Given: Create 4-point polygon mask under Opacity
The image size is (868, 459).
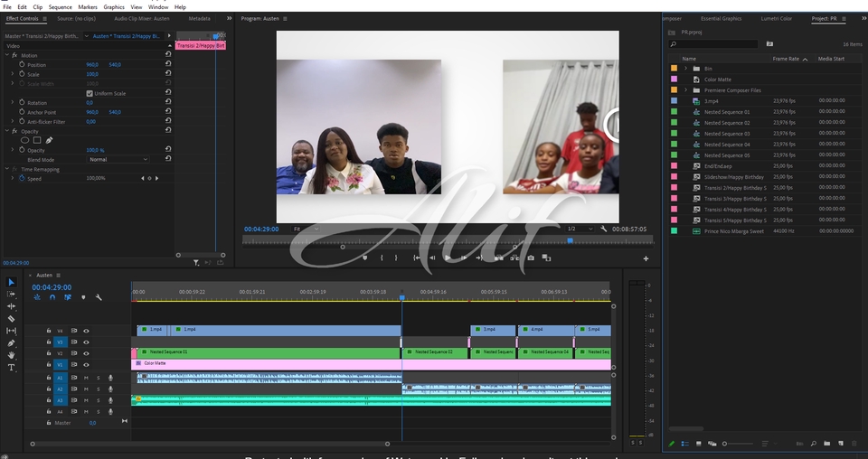Looking at the screenshot, I should [x=37, y=140].
